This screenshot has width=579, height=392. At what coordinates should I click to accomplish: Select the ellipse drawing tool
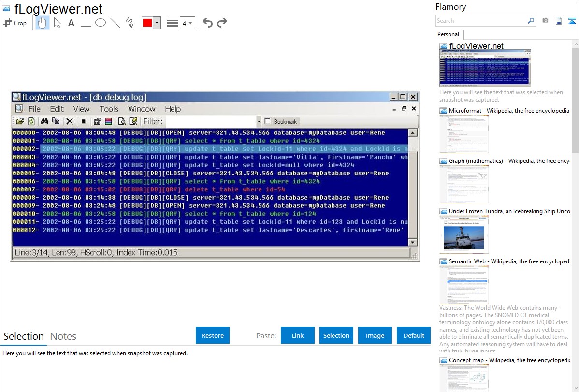pos(101,23)
